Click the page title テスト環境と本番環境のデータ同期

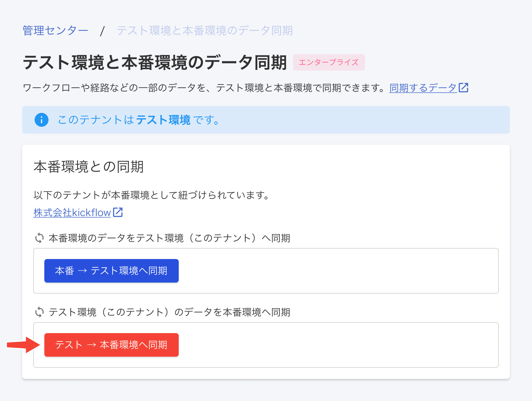point(155,63)
